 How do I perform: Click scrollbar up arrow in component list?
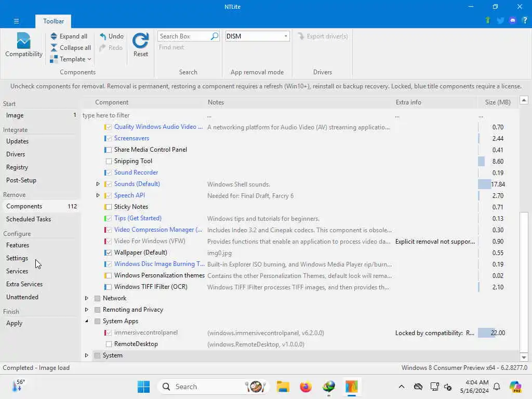pyautogui.click(x=524, y=100)
